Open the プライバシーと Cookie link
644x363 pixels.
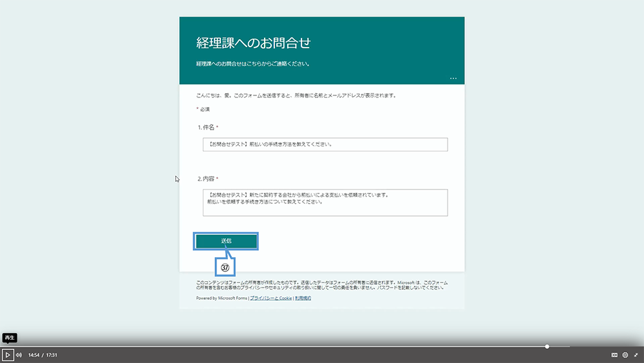(x=270, y=298)
